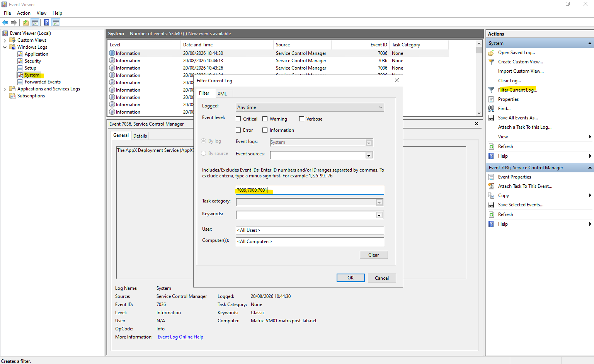Switch to the XML tab in filter dialog
594x364 pixels.
coord(222,94)
